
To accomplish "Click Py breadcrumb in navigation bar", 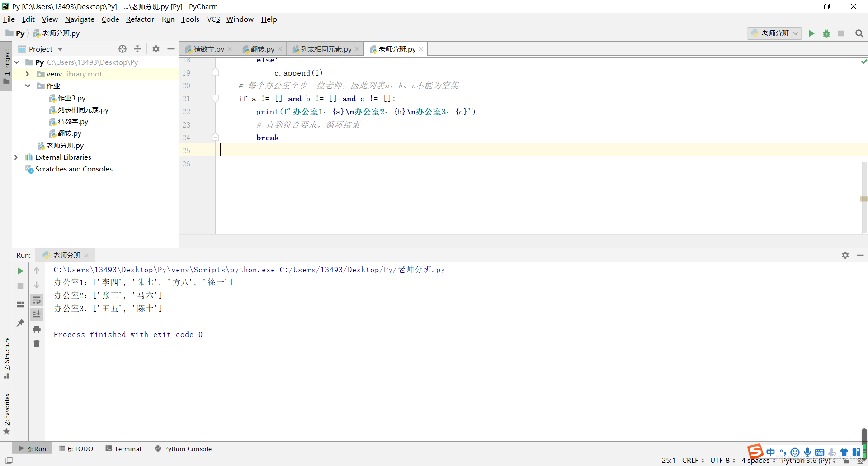I will (15, 33).
